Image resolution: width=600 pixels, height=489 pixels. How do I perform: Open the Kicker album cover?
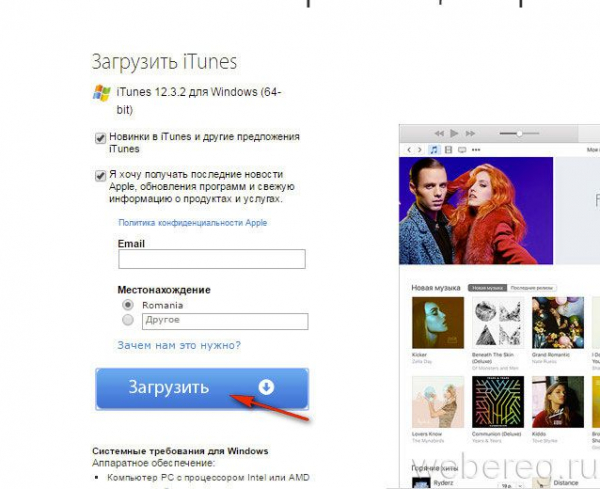click(438, 323)
